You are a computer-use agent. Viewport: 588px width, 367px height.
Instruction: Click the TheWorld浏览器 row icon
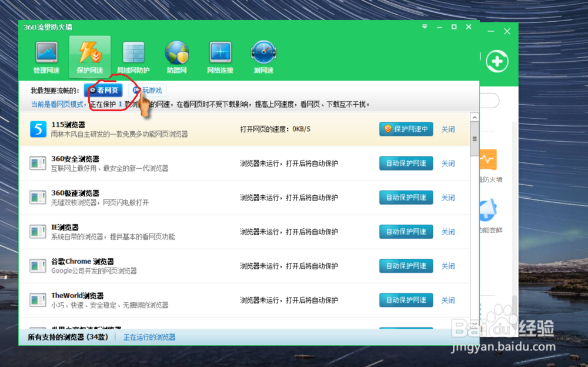click(x=38, y=300)
